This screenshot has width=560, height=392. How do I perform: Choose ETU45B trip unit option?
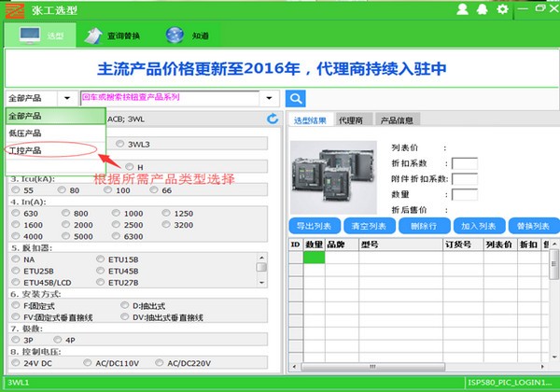pos(101,271)
